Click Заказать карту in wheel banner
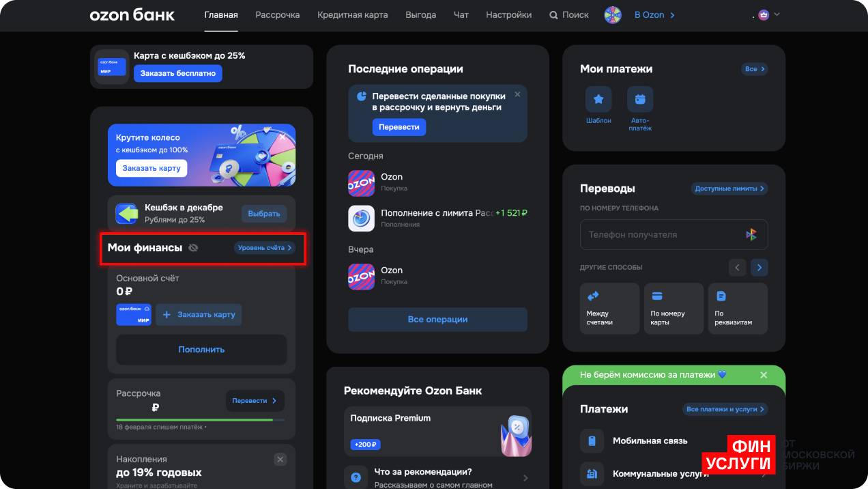 click(x=151, y=168)
